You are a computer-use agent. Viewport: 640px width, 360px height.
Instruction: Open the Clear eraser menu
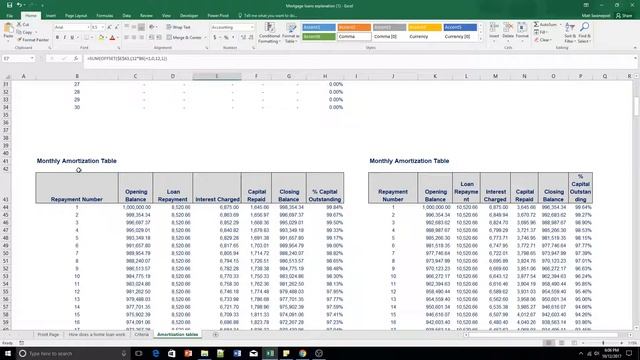543,40
